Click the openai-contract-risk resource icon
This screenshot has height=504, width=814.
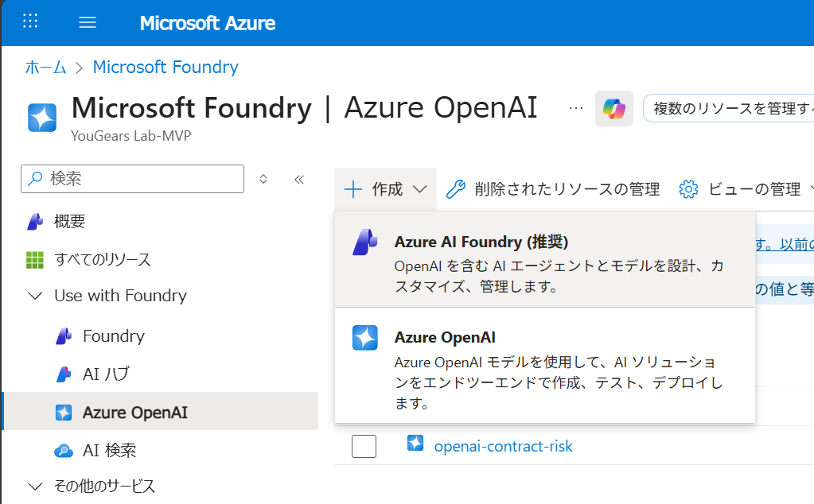415,444
